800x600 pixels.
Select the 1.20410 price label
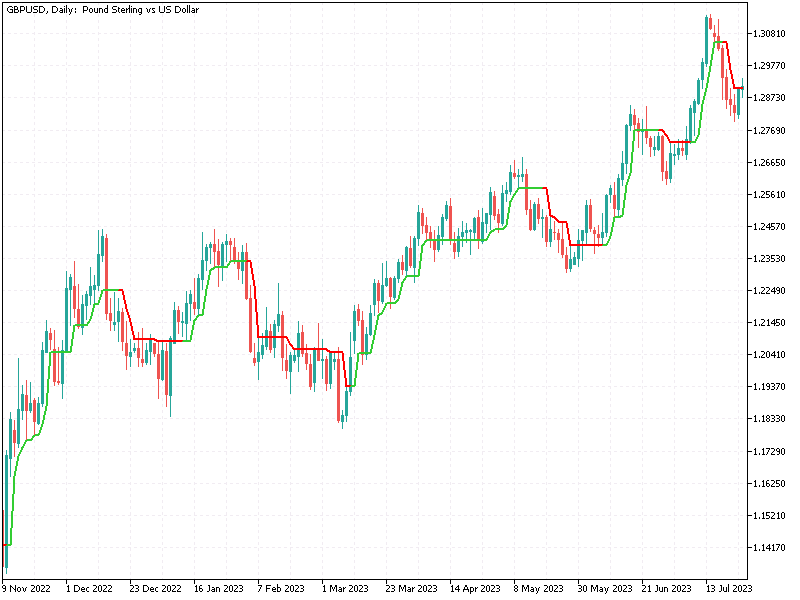[x=769, y=355]
